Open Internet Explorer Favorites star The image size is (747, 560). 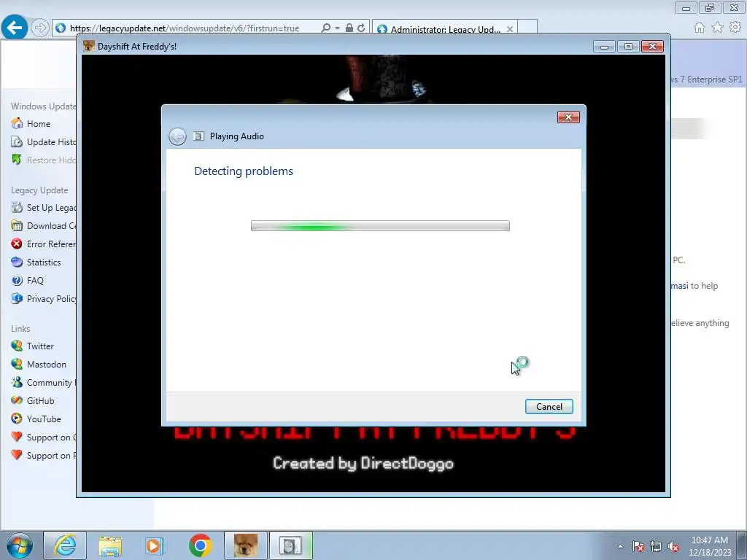click(x=718, y=28)
